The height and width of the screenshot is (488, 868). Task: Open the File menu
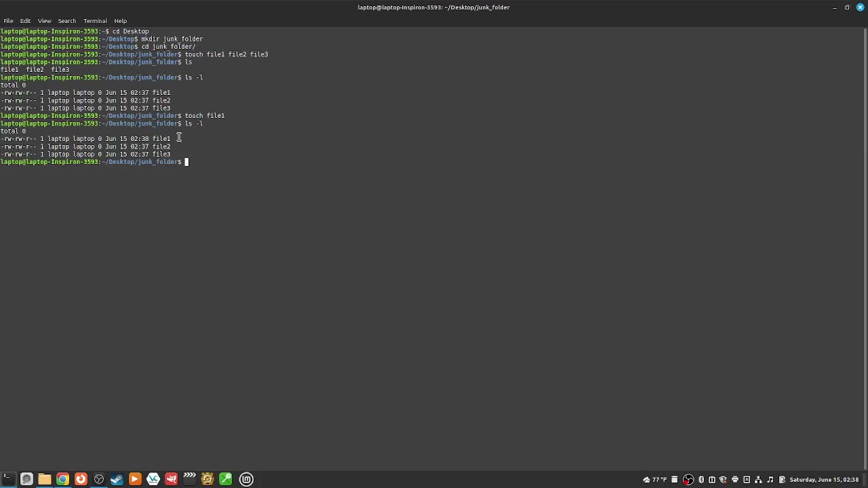pos(8,21)
